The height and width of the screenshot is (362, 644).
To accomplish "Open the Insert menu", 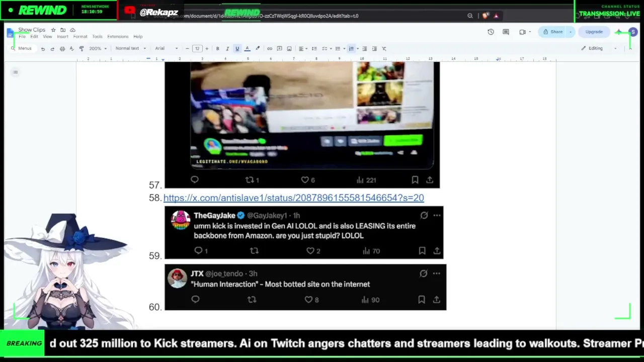I will click(62, 37).
